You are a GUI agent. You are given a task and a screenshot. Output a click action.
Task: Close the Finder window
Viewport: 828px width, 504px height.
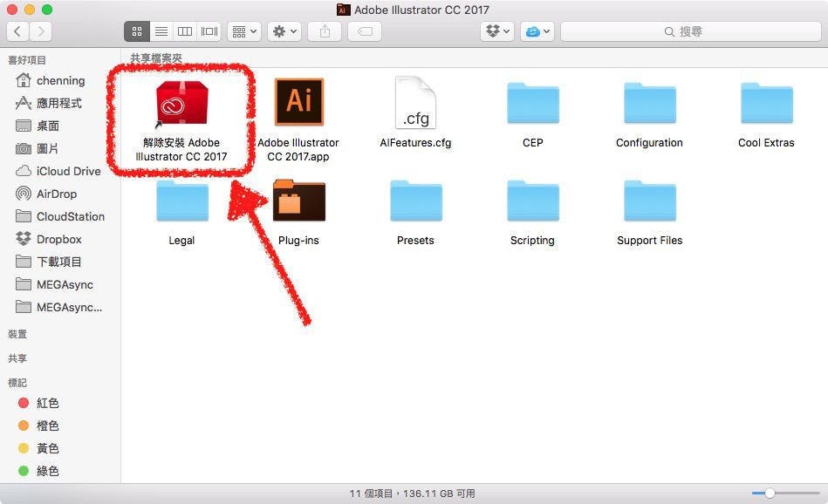12,10
